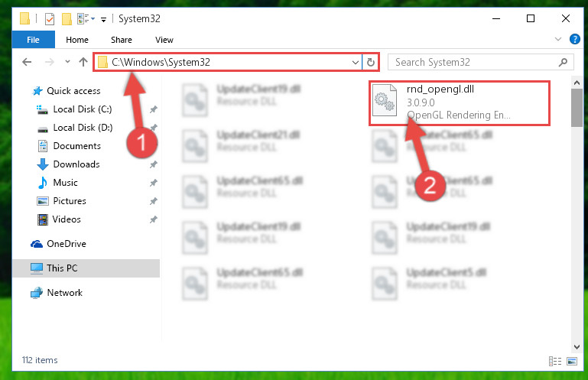Open the View ribbon tab
Image resolution: width=588 pixels, height=380 pixels.
tap(164, 40)
